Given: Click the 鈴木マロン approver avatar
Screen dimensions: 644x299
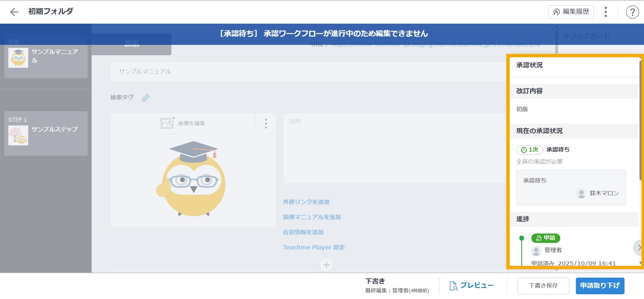Looking at the screenshot, I should pos(581,193).
